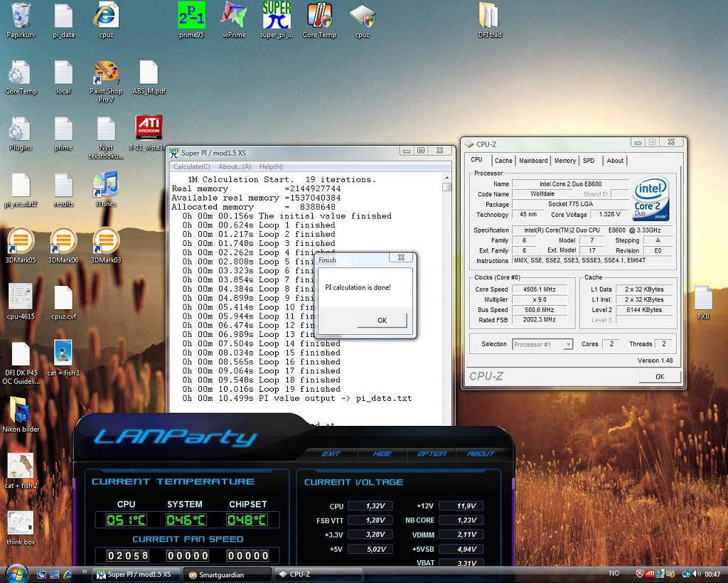Open the CoreTemp gear file icon
728x583 pixels.
tap(21, 77)
